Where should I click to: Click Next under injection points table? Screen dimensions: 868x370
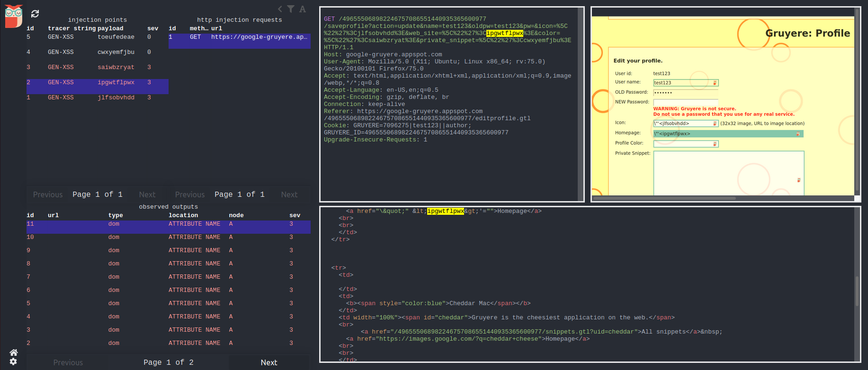coord(147,194)
